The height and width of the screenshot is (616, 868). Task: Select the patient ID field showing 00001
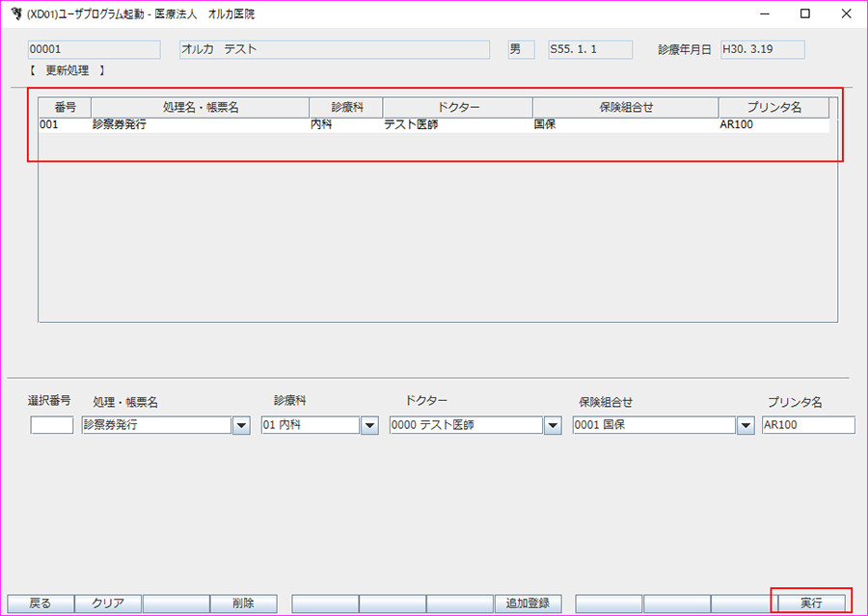(92, 49)
